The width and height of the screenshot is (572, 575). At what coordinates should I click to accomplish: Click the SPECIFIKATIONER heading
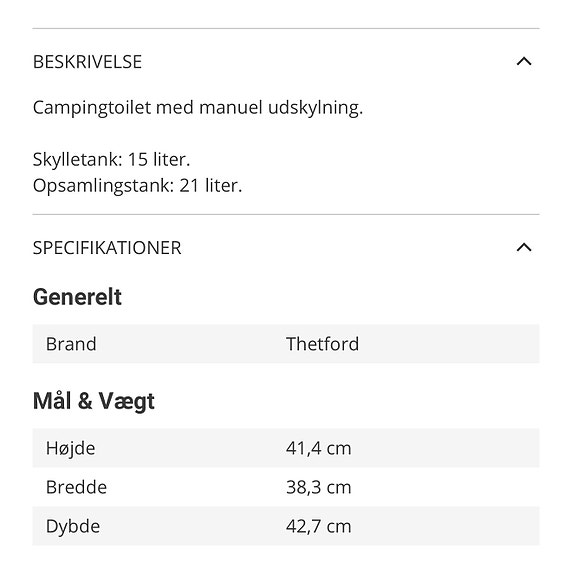click(x=107, y=248)
